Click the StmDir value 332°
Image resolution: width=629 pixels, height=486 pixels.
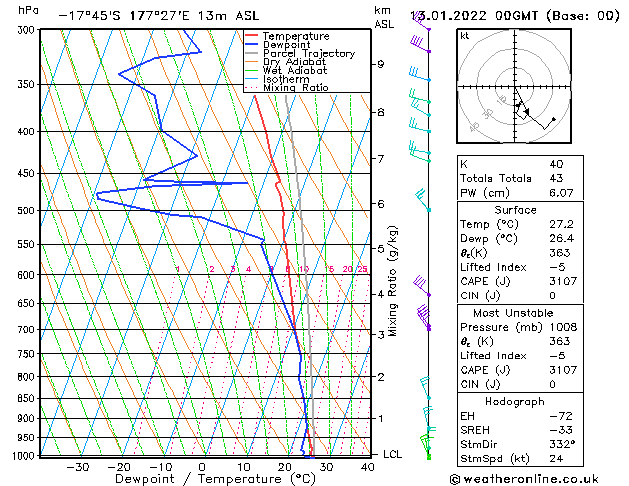562,444
